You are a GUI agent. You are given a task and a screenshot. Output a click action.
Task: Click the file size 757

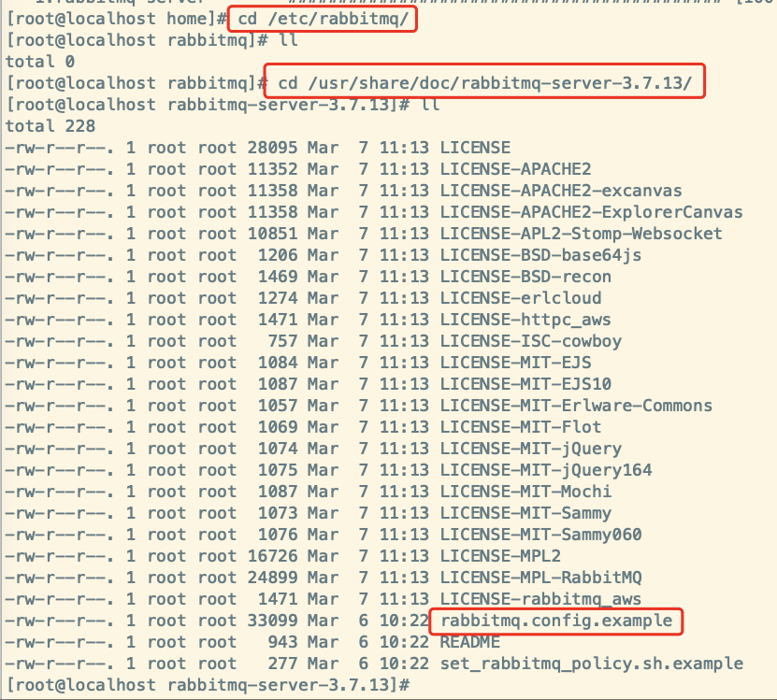283,341
